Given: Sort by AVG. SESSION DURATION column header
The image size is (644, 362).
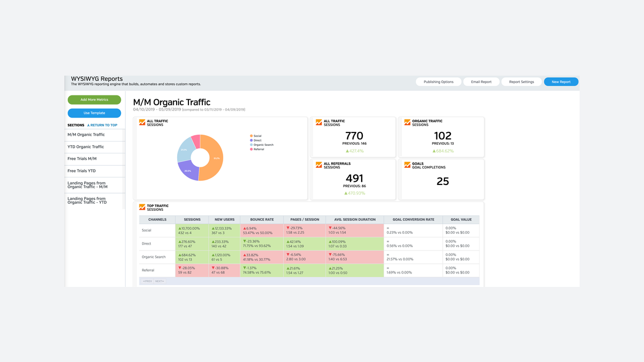Looking at the screenshot, I should (354, 219).
